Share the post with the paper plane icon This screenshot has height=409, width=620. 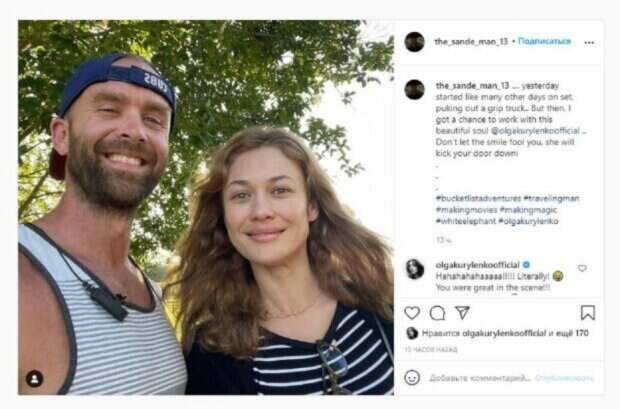[x=462, y=313]
